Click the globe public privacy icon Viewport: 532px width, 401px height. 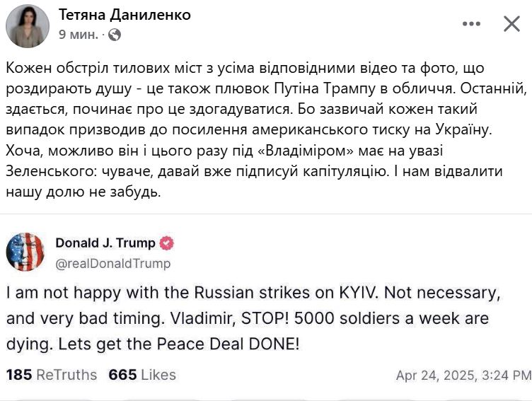(115, 34)
